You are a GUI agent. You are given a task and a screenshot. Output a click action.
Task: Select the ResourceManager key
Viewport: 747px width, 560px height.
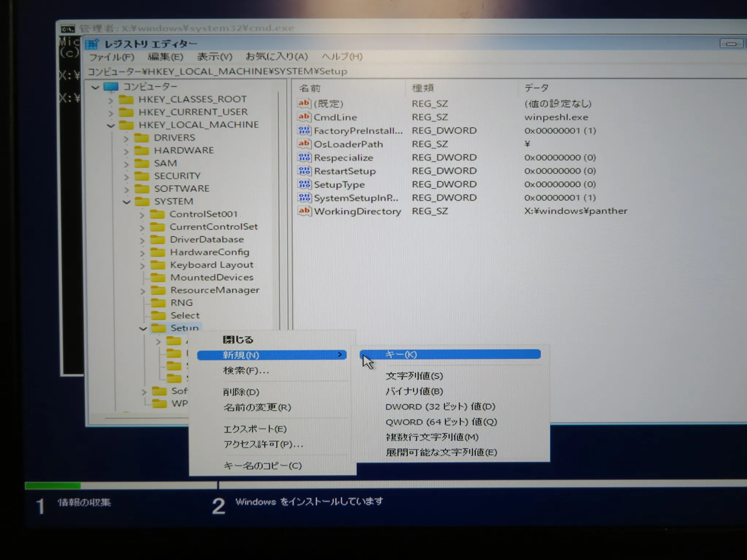215,290
